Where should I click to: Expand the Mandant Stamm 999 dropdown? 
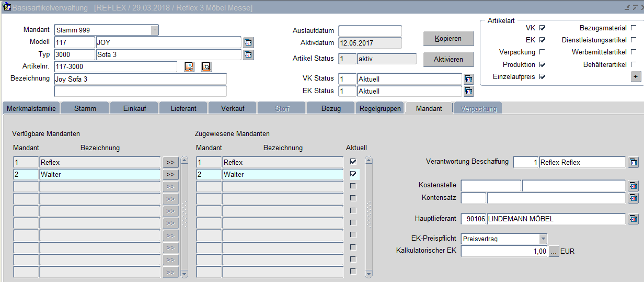pyautogui.click(x=155, y=30)
